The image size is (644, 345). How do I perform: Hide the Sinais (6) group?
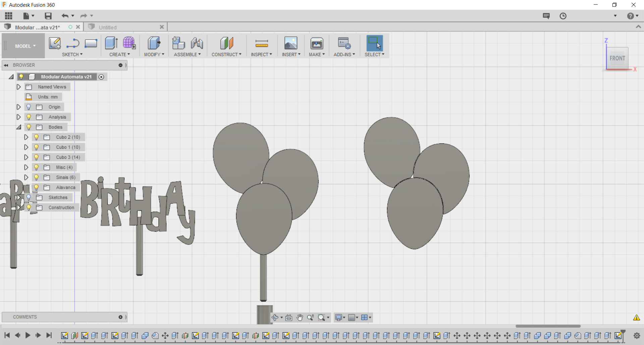(x=37, y=177)
